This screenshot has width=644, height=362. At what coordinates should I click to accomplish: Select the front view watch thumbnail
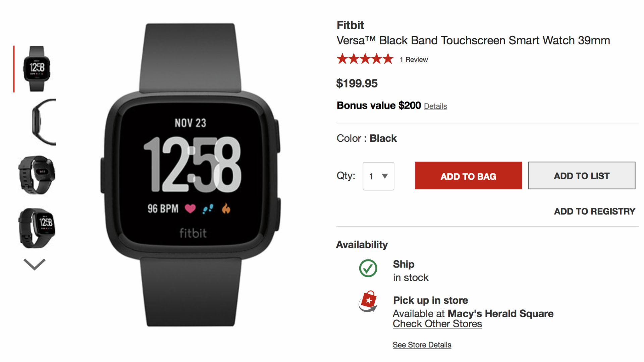coord(37,69)
